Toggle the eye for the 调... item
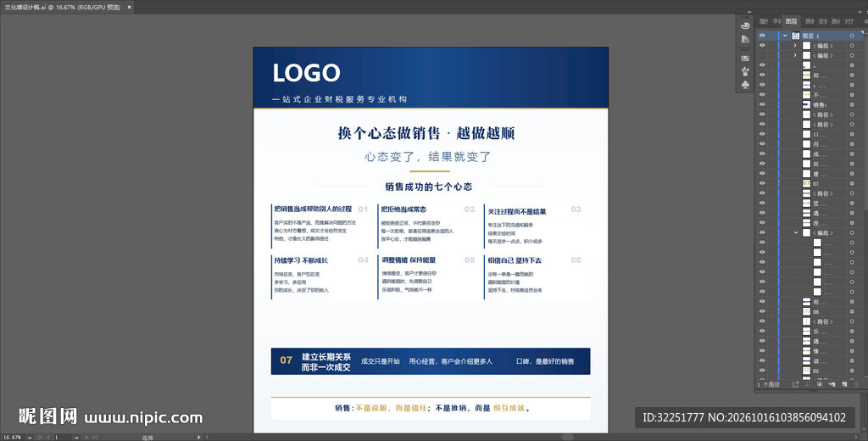This screenshot has height=441, width=868. 762,361
